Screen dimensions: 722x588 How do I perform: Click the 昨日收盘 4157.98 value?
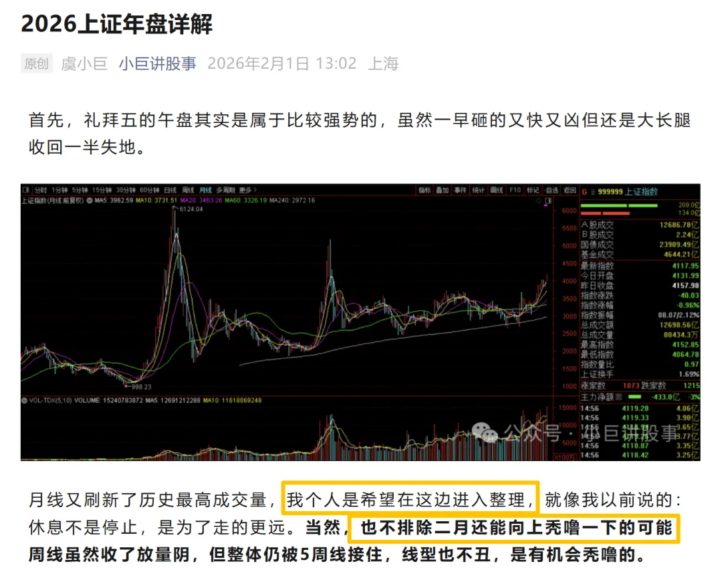pyautogui.click(x=685, y=286)
